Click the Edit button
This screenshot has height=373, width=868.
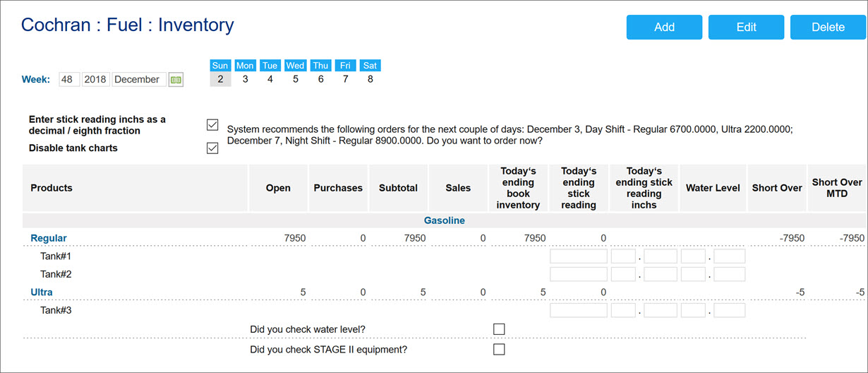(746, 28)
